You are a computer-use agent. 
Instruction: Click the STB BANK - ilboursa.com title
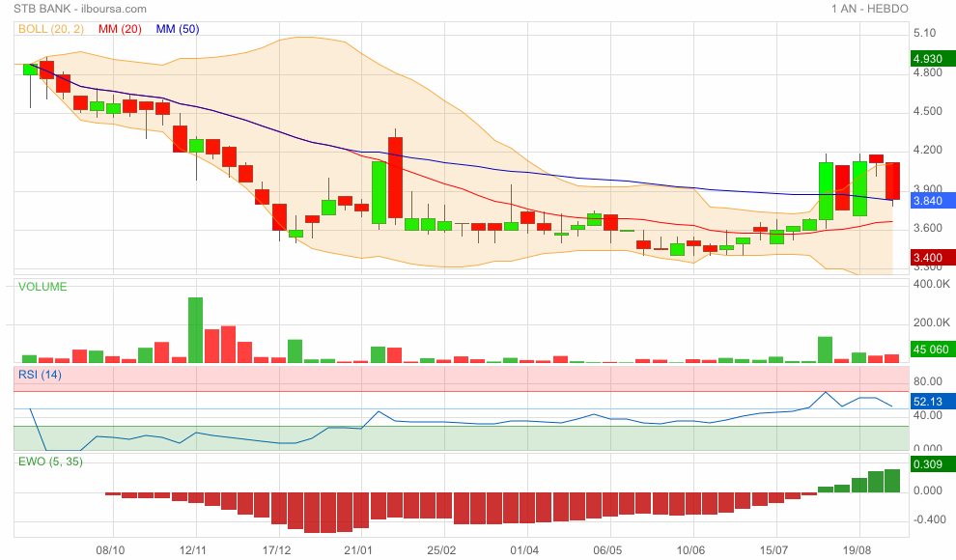point(80,9)
